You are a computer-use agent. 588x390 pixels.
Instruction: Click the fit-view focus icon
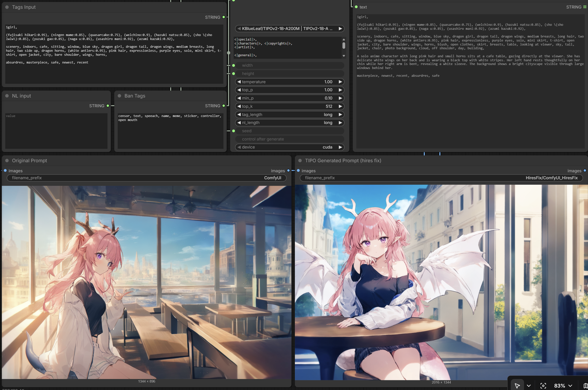(543, 385)
